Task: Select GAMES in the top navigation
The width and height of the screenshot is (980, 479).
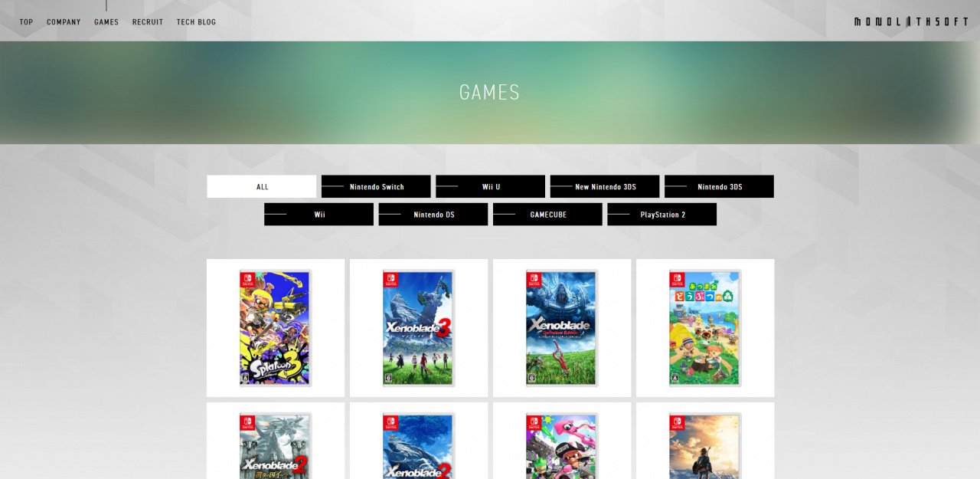Action: coord(106,22)
